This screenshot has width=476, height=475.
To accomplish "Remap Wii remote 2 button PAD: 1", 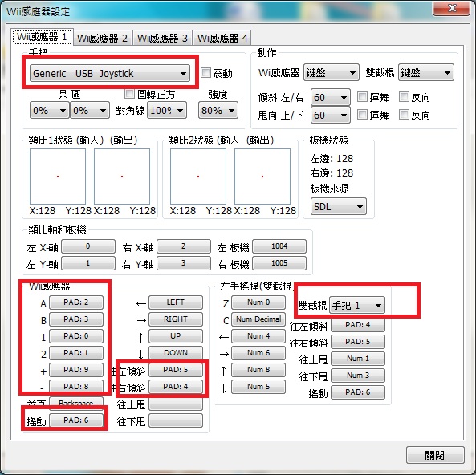I will point(76,353).
